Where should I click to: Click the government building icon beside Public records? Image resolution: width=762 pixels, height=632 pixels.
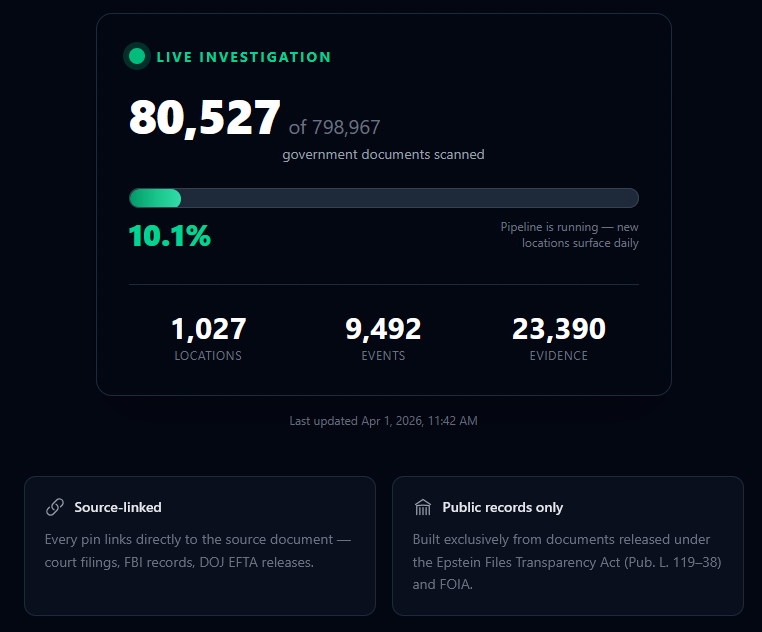(x=423, y=508)
